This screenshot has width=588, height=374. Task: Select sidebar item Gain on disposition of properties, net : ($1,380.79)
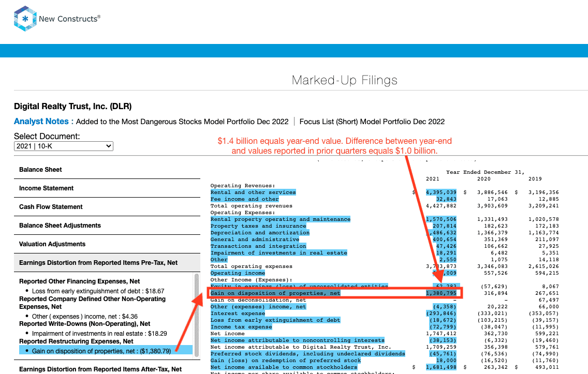click(x=101, y=351)
